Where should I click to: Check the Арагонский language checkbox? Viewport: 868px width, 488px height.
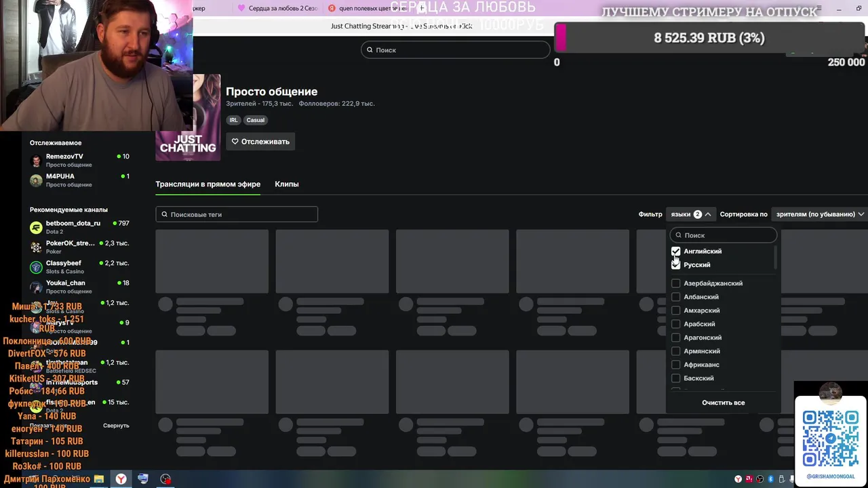click(675, 338)
